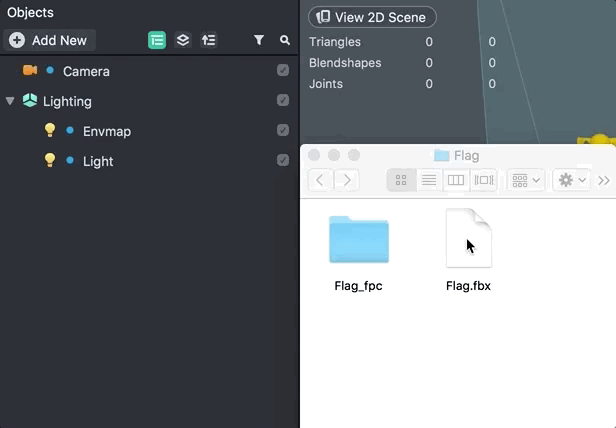Click the Envmap light bulb icon
Viewport: 616px width, 428px height.
click(50, 130)
